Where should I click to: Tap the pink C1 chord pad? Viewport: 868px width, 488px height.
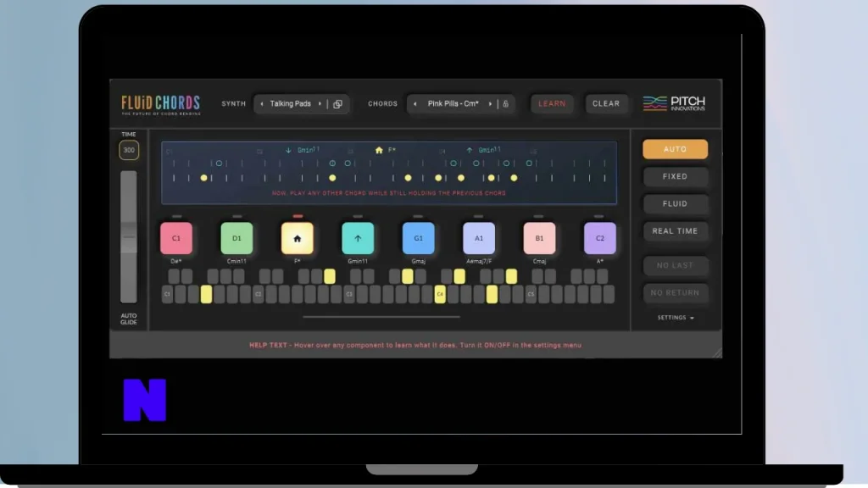tap(176, 238)
